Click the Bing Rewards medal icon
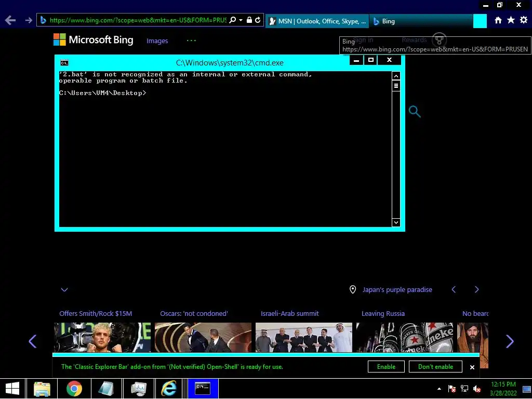Image resolution: width=532 pixels, height=399 pixels. tap(440, 39)
